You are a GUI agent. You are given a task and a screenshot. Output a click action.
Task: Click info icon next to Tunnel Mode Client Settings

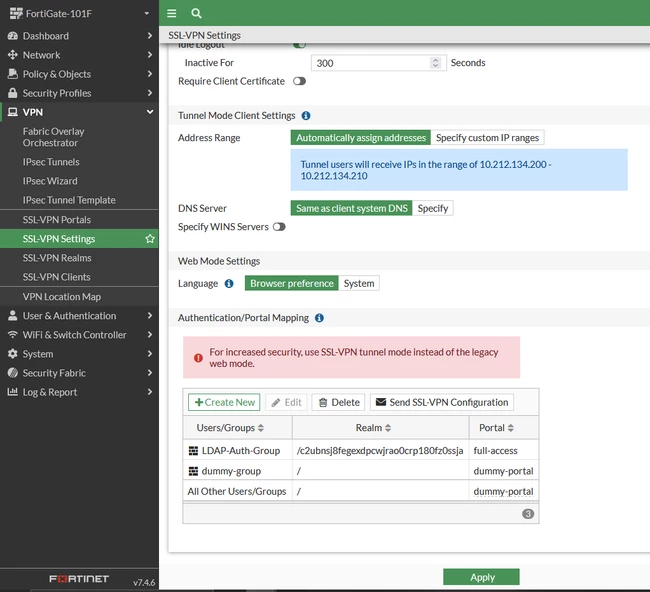coord(306,116)
